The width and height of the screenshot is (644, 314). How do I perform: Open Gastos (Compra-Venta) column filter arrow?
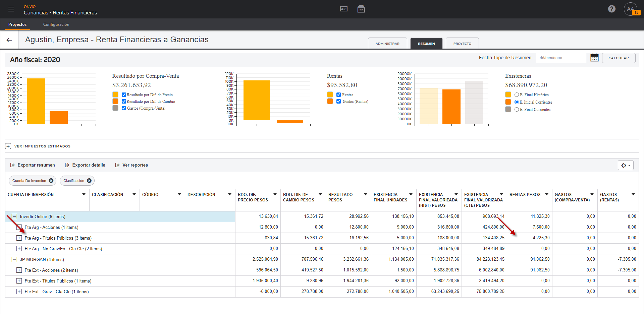(592, 194)
